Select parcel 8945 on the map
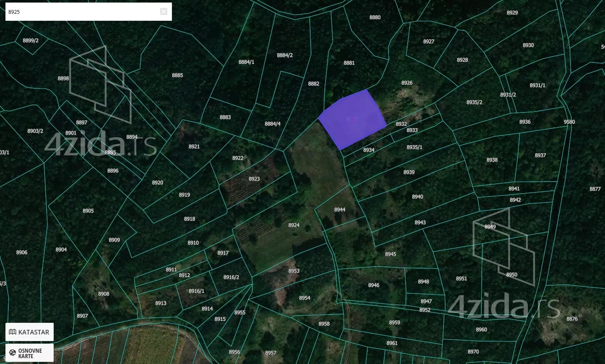Image resolution: width=605 pixels, height=364 pixels. click(x=391, y=254)
